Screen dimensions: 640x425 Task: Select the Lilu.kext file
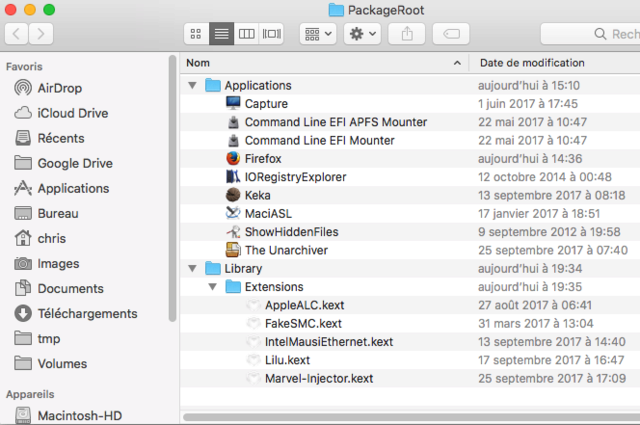410,360
